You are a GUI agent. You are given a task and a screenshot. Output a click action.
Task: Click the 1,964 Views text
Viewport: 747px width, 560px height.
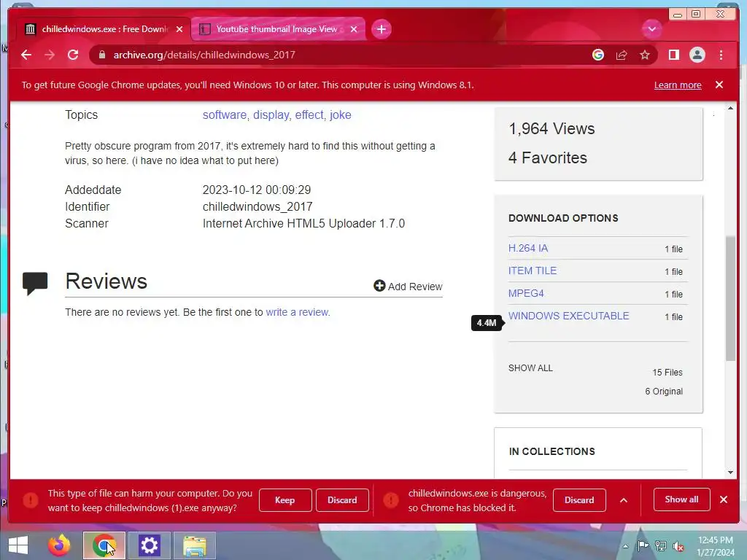pos(551,128)
